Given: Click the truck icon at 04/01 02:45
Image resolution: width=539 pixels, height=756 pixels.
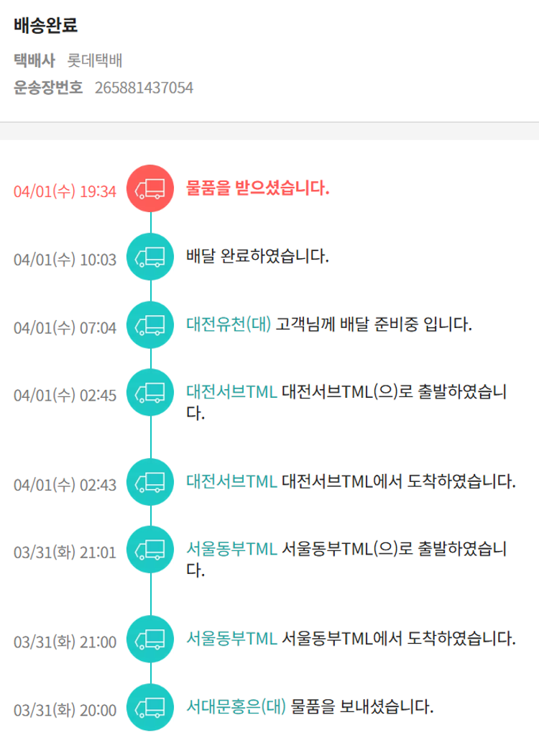Looking at the screenshot, I should [150, 393].
